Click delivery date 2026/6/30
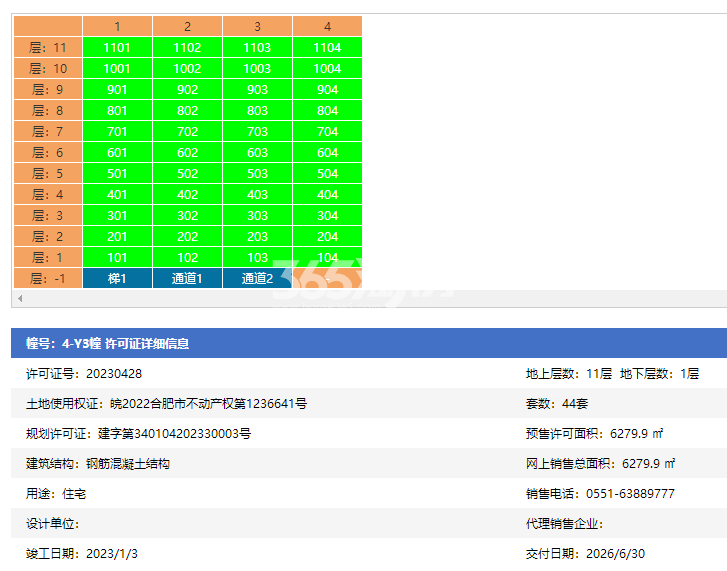This screenshot has height=571, width=727. 615,554
